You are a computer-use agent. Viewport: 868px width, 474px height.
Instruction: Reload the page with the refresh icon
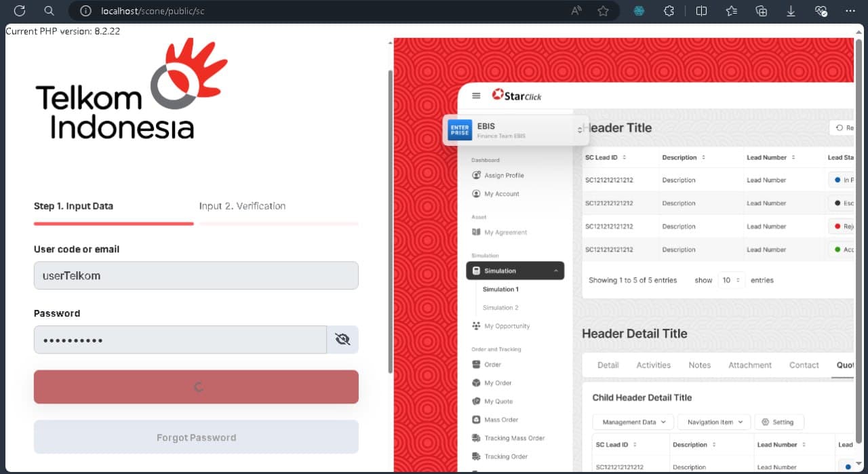[20, 11]
